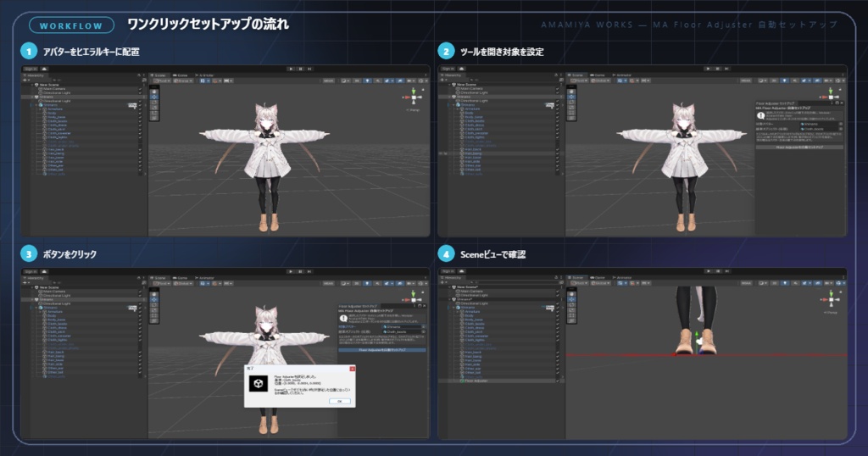Toggle the Other_tail checkmark in step 2 hierarchy

[x=558, y=170]
